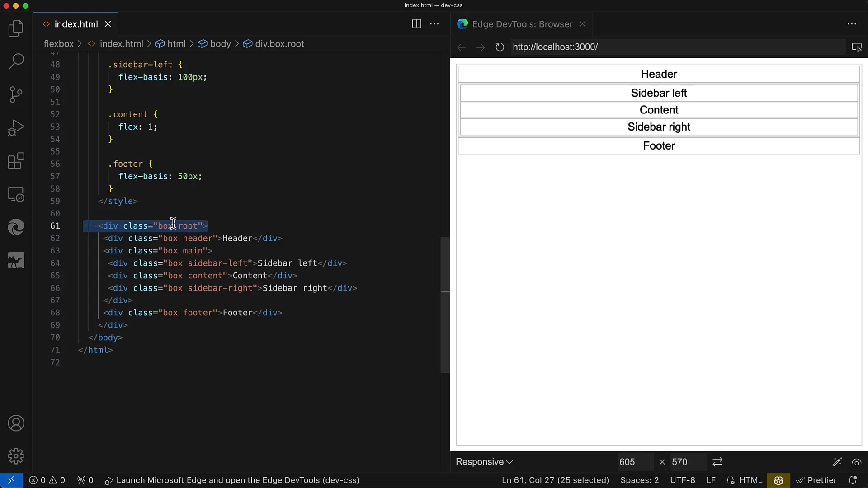Open the image-like extension icon in activity bar
Screen dimensions: 868x488
16,260
